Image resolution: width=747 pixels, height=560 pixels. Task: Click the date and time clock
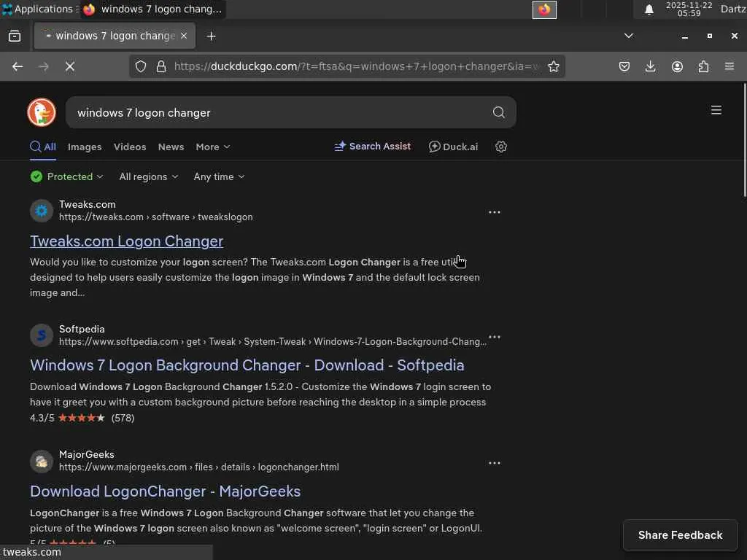(689, 9)
